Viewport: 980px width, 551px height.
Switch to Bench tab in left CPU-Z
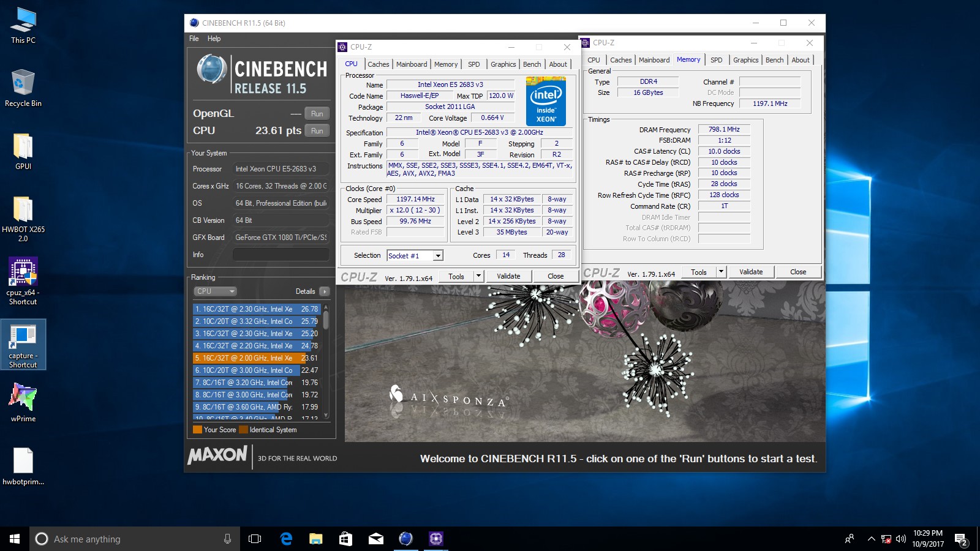click(x=532, y=64)
